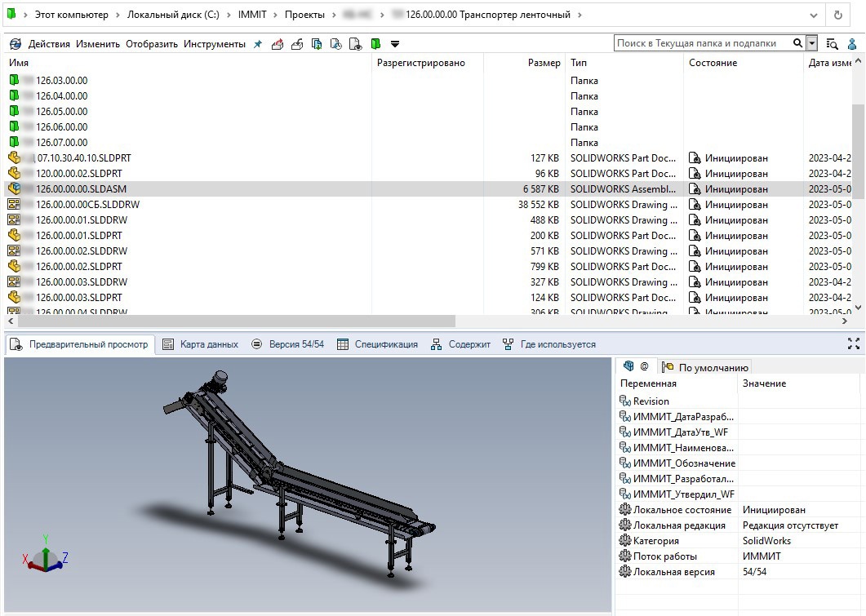The height and width of the screenshot is (616, 866).
Task: Click the green vault icon on the toolbar
Action: pos(377,44)
